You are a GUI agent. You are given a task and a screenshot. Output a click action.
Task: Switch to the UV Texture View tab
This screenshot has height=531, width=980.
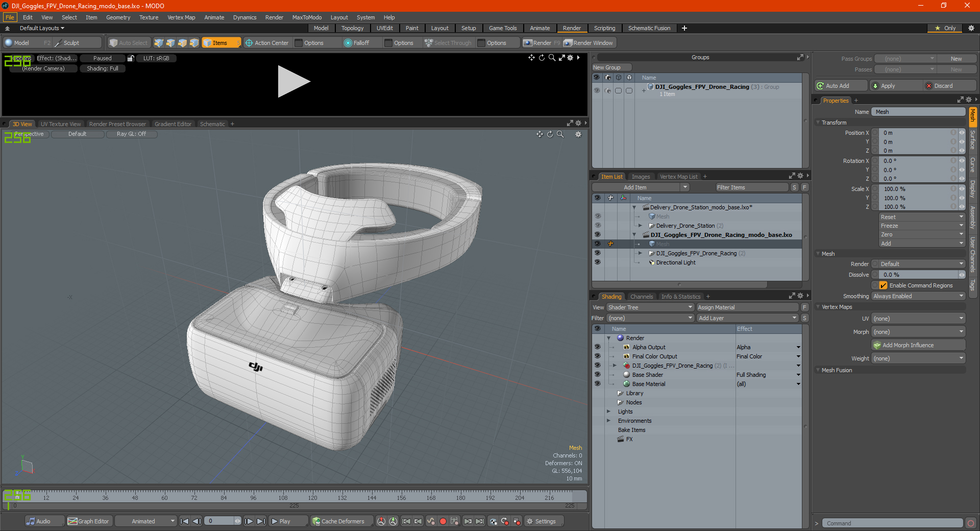(x=61, y=124)
